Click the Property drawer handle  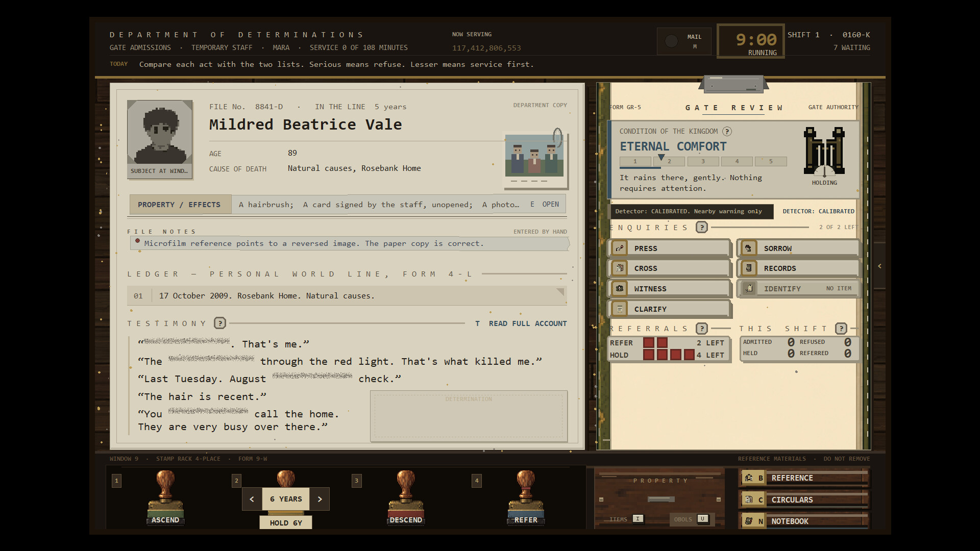pos(661,499)
